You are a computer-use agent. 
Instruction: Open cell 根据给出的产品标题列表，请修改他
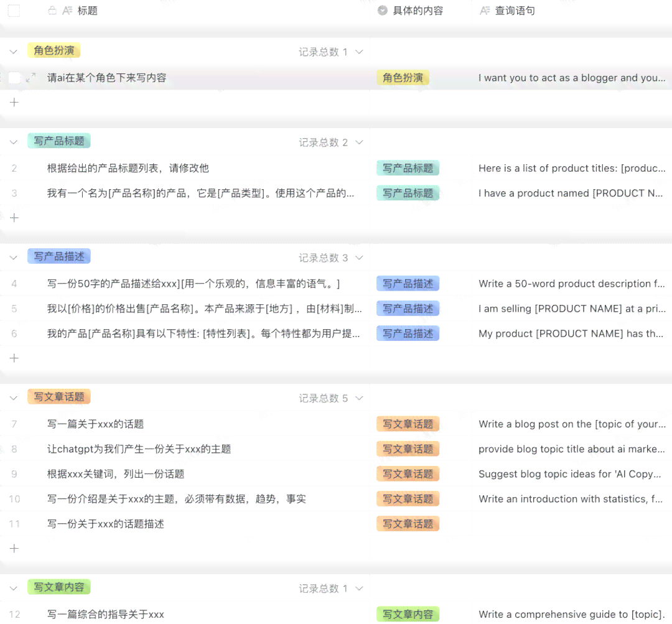pos(128,168)
